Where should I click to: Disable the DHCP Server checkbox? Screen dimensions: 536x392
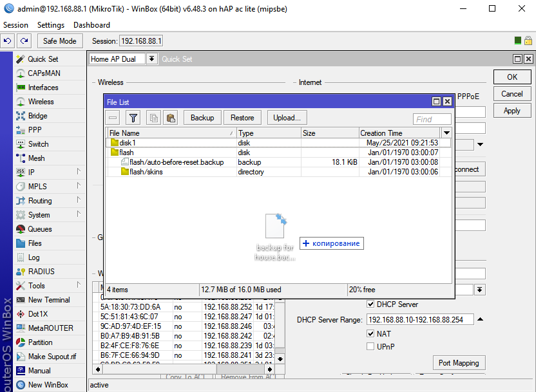pos(370,304)
